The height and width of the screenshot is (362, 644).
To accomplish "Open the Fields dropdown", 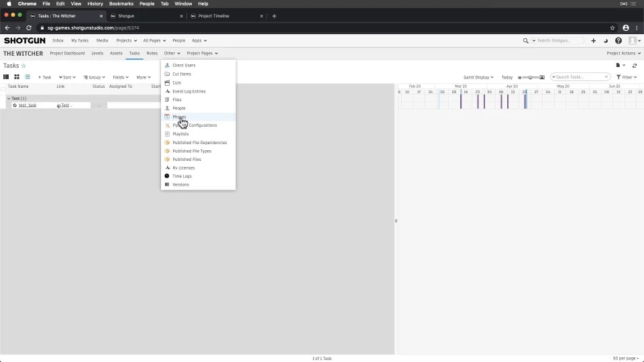I will (121, 77).
